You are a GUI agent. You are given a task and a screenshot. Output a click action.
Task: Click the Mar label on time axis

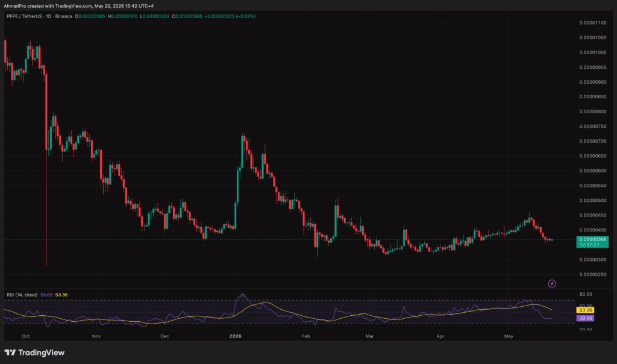(369, 336)
